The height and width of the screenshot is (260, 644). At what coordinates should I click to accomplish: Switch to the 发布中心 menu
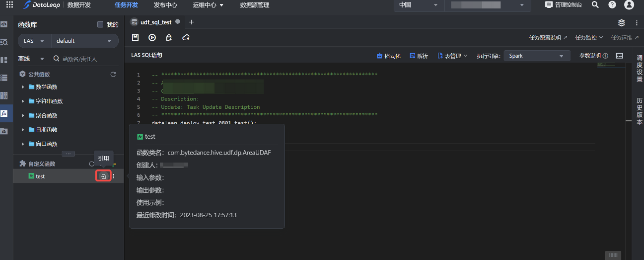coord(165,5)
